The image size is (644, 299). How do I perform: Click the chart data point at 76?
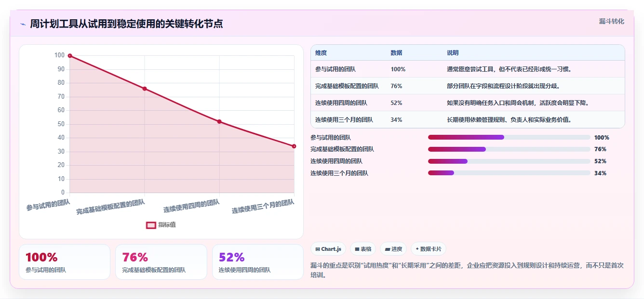tap(145, 89)
